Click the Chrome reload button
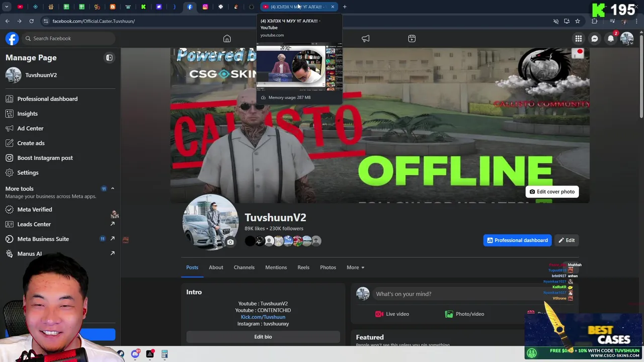The width and height of the screenshot is (644, 362). point(31,21)
